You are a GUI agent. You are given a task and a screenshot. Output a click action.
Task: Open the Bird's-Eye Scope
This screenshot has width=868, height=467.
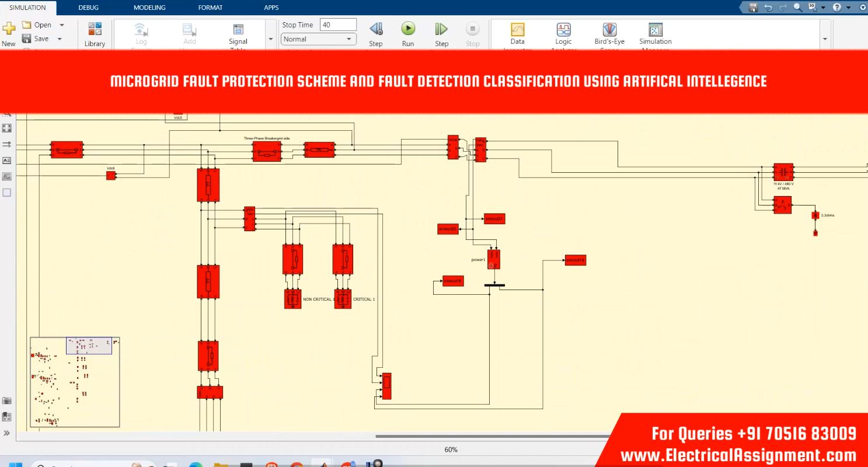609,34
